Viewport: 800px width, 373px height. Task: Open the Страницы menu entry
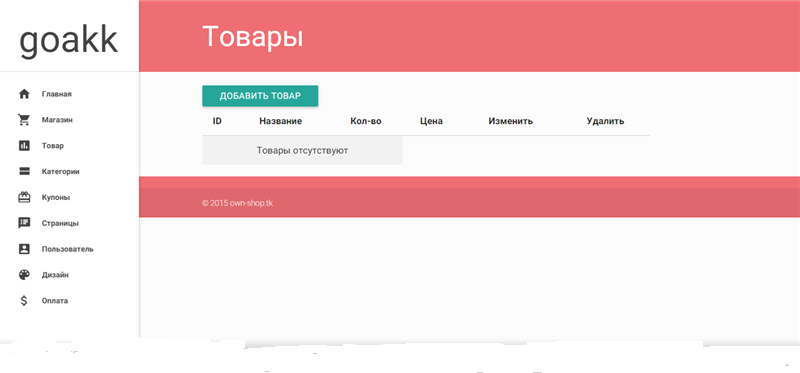click(60, 223)
